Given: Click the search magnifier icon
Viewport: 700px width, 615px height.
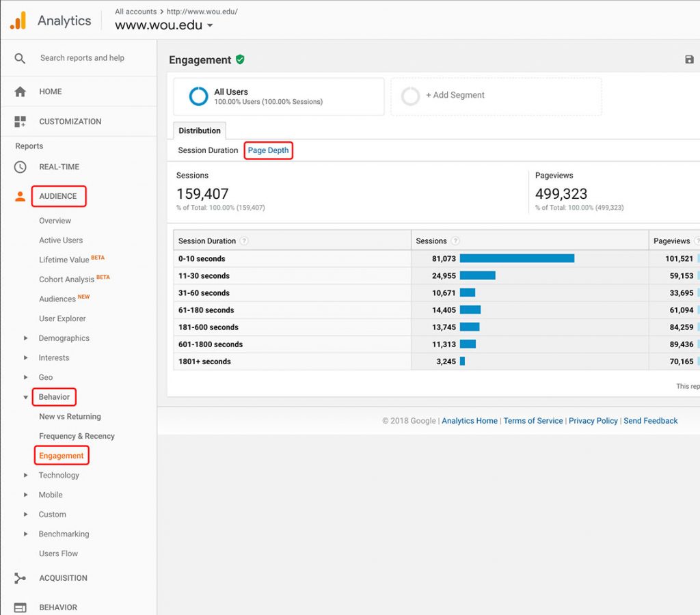Looking at the screenshot, I should [x=20, y=59].
